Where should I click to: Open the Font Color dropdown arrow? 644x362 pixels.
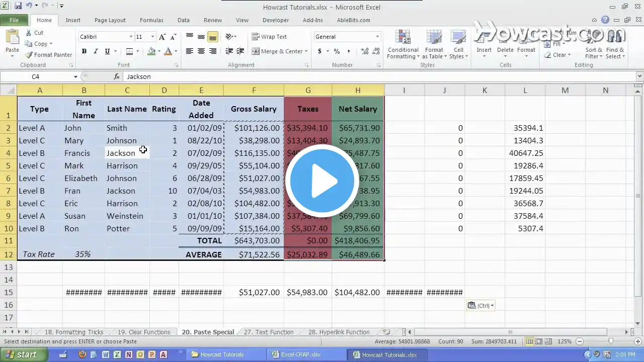(176, 51)
